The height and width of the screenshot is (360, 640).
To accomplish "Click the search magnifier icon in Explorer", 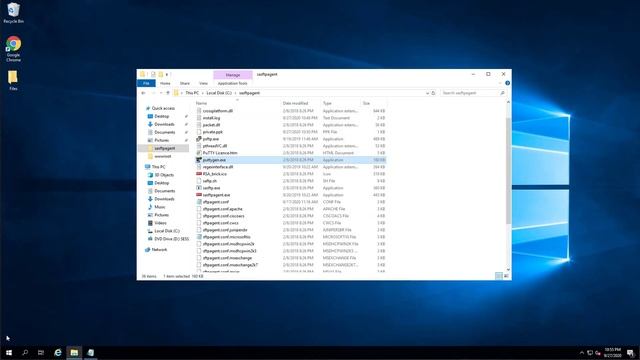I will (502, 93).
